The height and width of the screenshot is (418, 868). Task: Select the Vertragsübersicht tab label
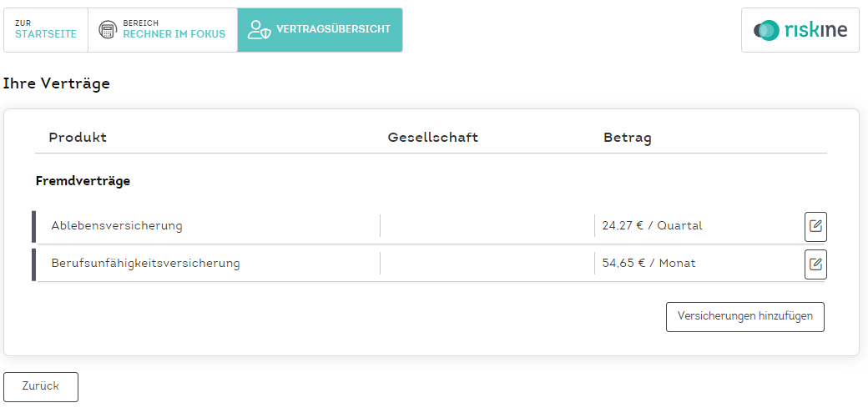click(x=333, y=29)
